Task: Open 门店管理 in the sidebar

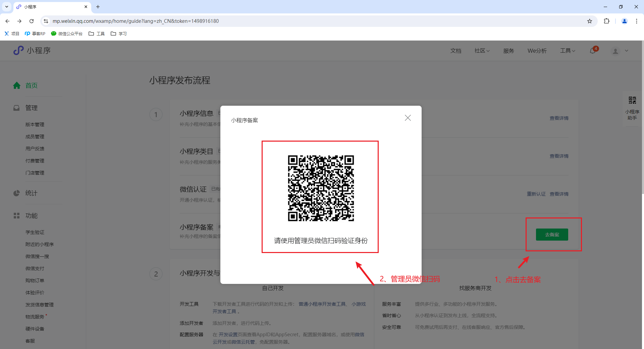Action: (35, 173)
